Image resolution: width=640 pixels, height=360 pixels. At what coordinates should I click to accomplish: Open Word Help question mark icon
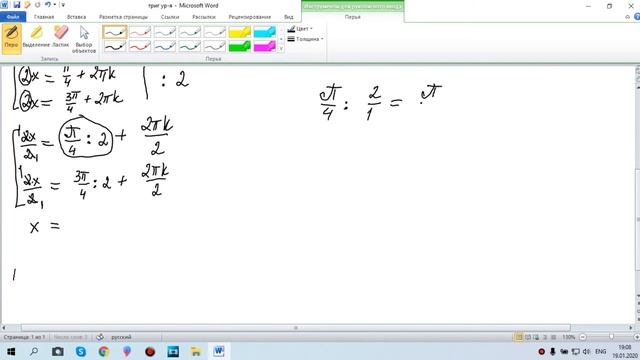pyautogui.click(x=637, y=17)
